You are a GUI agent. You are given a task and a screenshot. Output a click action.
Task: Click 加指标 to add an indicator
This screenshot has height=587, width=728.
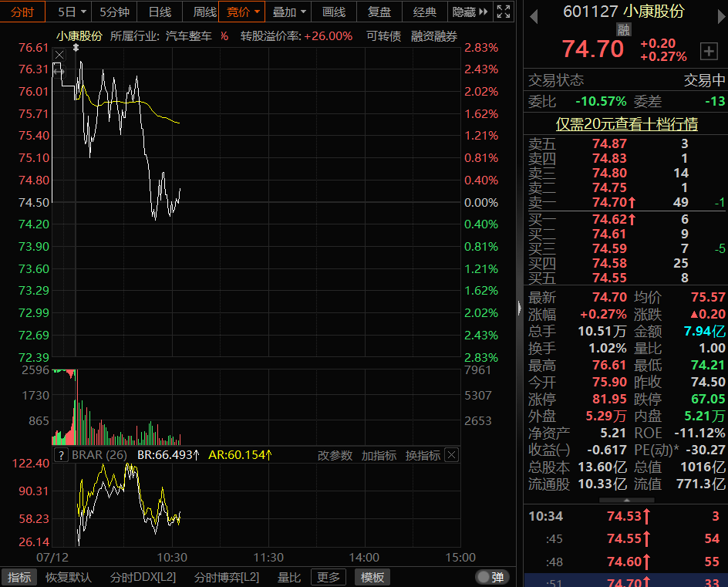pos(379,455)
